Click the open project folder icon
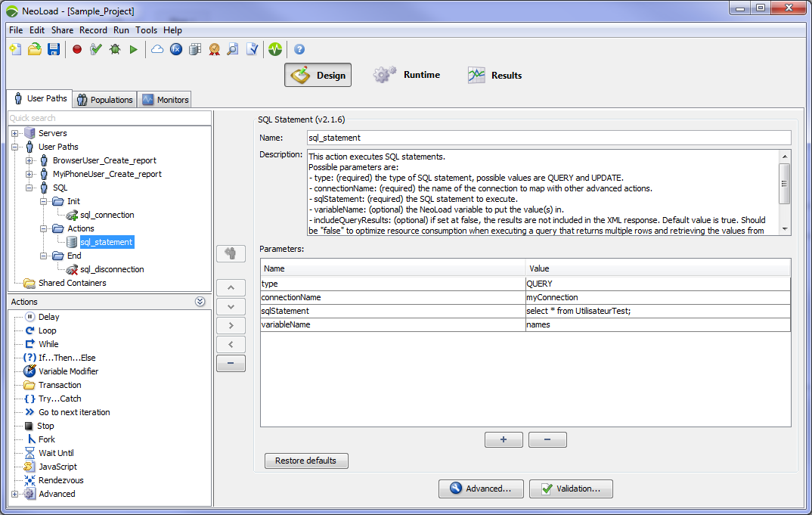 35,49
